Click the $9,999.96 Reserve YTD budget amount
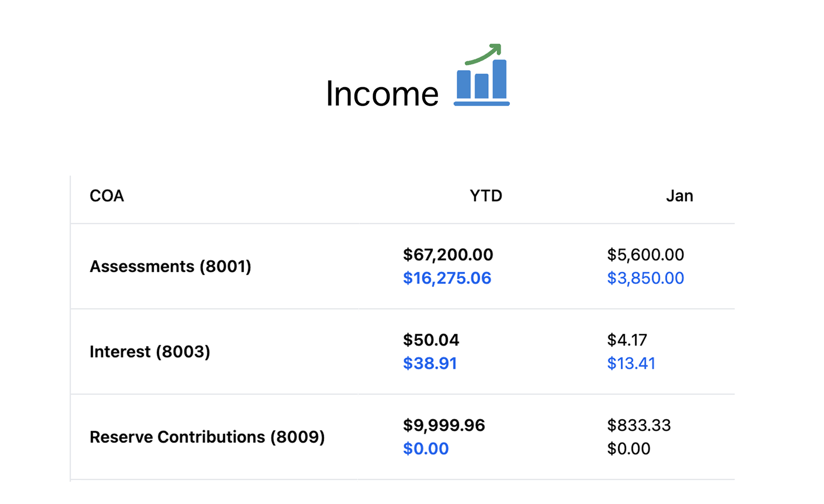Screen dimensions: 824x504 tap(444, 425)
